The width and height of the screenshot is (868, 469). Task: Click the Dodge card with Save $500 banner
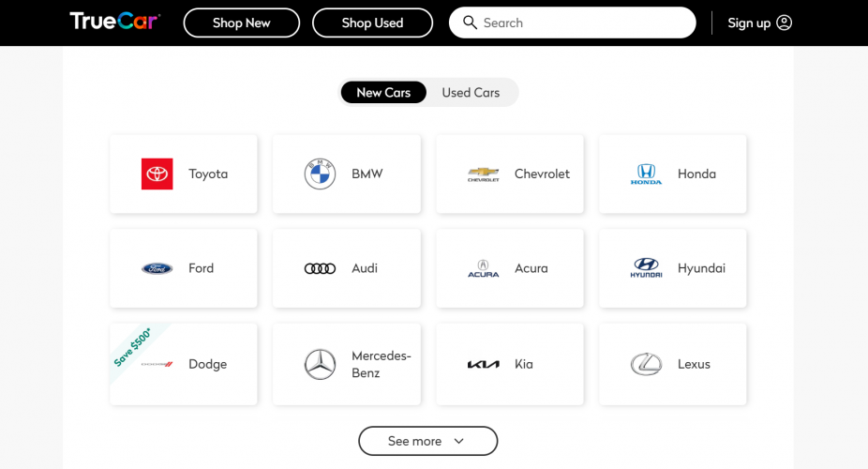coord(184,364)
